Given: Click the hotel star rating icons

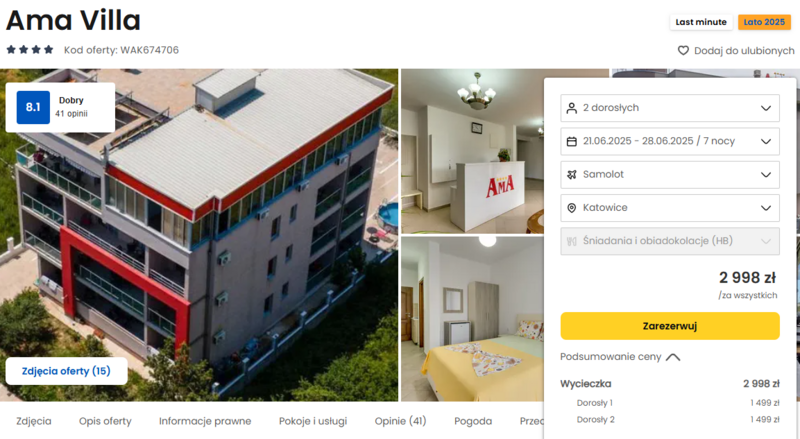Looking at the screenshot, I should click(x=30, y=50).
